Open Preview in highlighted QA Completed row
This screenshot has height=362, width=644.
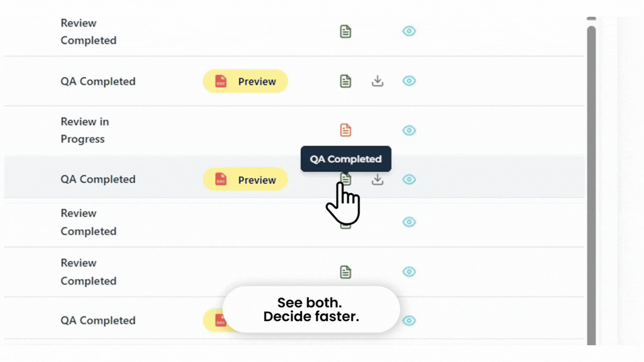pyautogui.click(x=245, y=179)
